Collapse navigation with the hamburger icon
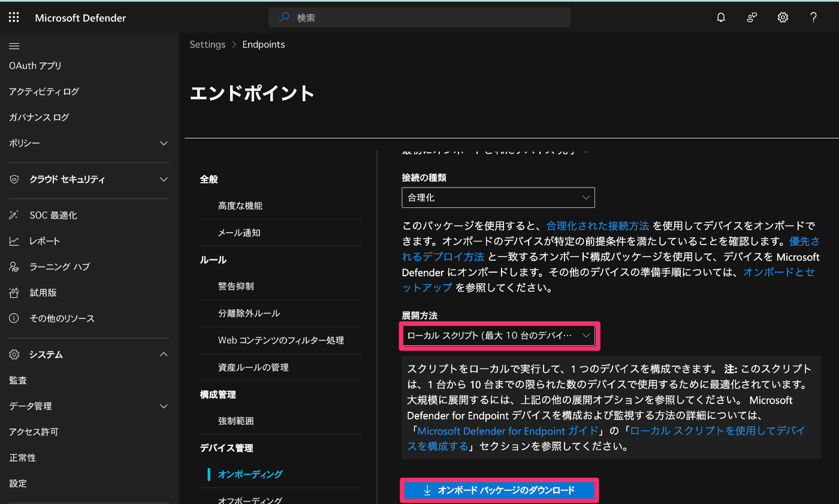 [x=14, y=46]
